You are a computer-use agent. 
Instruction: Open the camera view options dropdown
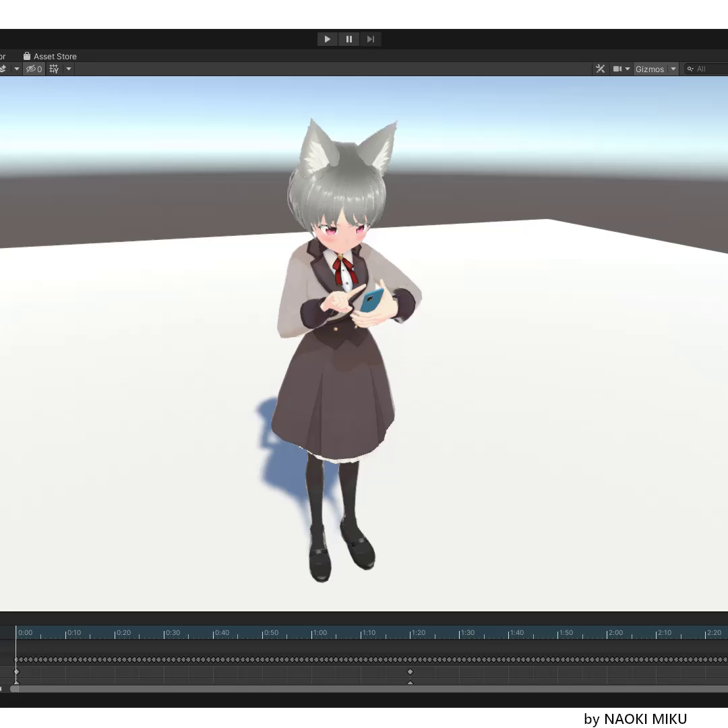pos(628,68)
